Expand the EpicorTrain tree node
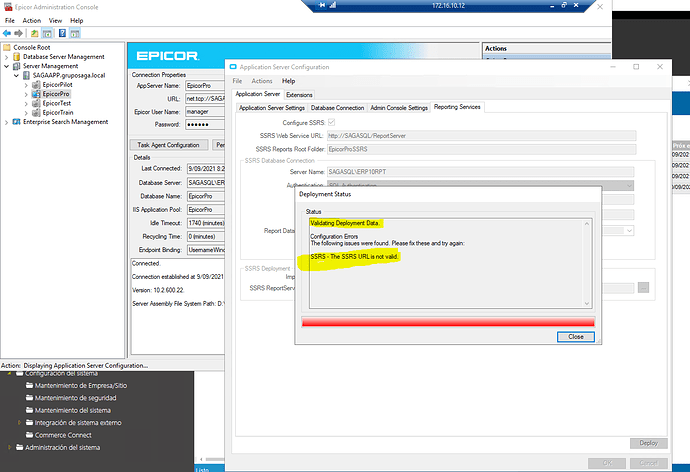 click(26, 113)
